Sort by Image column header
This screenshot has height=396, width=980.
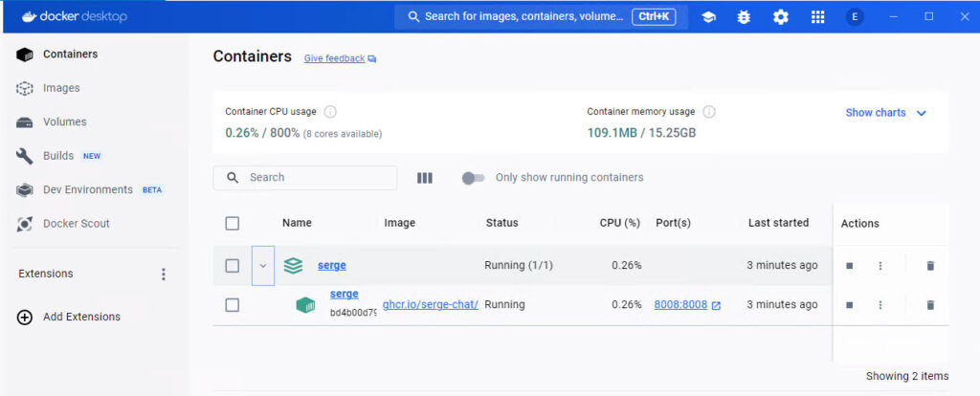[400, 223]
